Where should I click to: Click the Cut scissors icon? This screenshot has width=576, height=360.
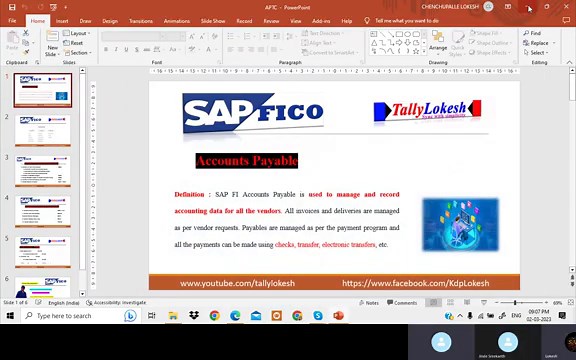tap(26, 33)
